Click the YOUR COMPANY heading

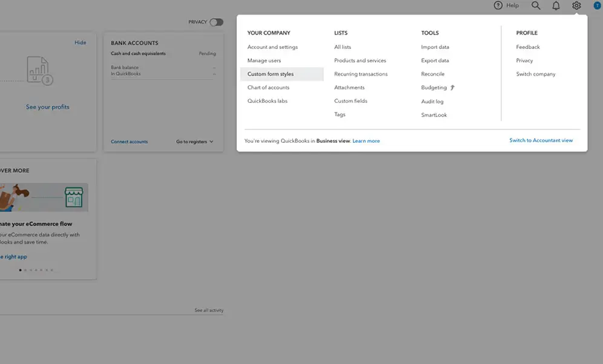(x=269, y=33)
